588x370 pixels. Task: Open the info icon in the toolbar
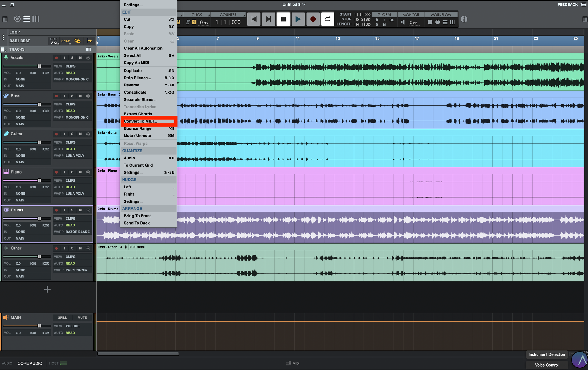(x=464, y=19)
